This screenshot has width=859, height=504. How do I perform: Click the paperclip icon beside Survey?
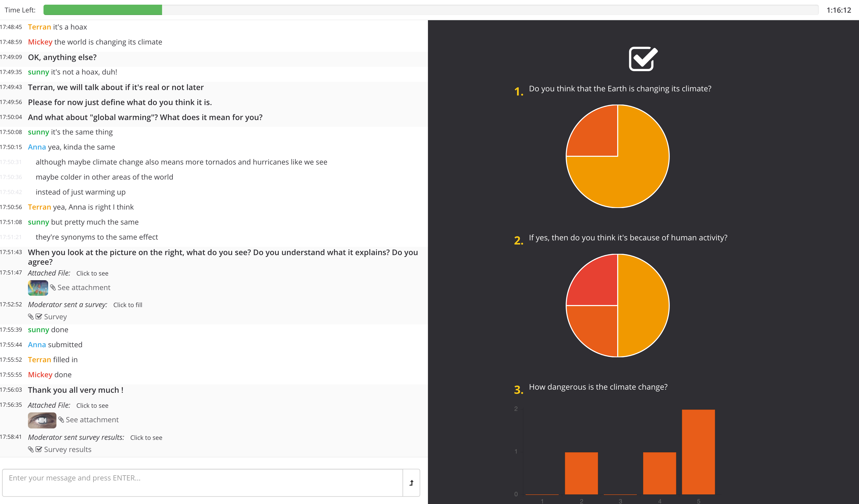tap(31, 317)
